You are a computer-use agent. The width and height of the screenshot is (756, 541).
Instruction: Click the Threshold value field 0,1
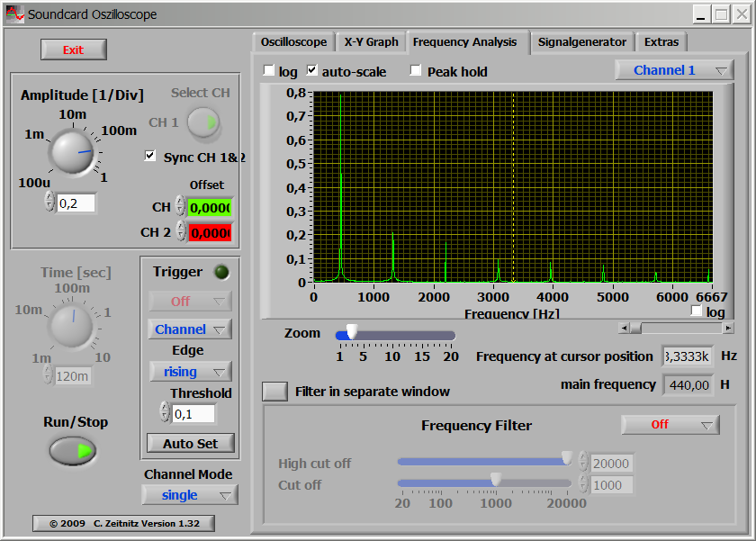tap(193, 414)
